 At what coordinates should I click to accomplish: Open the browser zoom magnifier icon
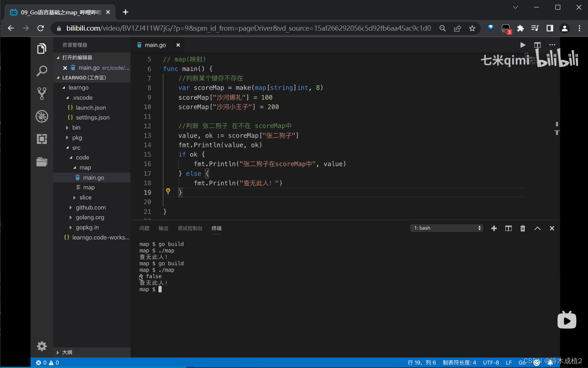click(x=442, y=28)
